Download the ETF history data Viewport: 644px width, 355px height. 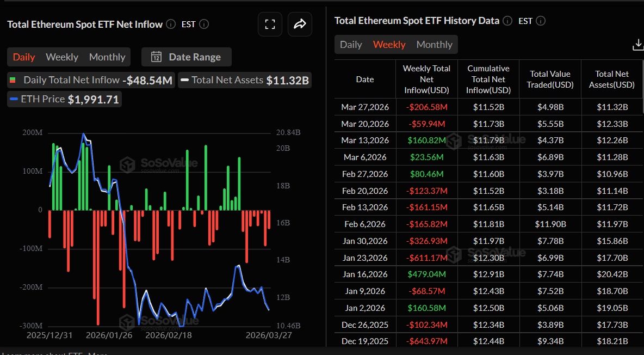tap(637, 44)
